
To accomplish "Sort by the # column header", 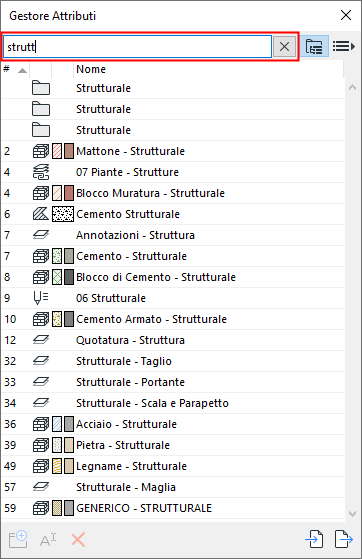I will pyautogui.click(x=15, y=69).
